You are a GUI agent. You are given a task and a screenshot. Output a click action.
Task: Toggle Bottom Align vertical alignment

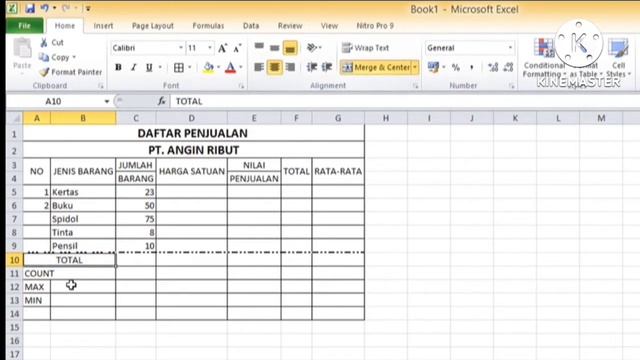coord(290,48)
